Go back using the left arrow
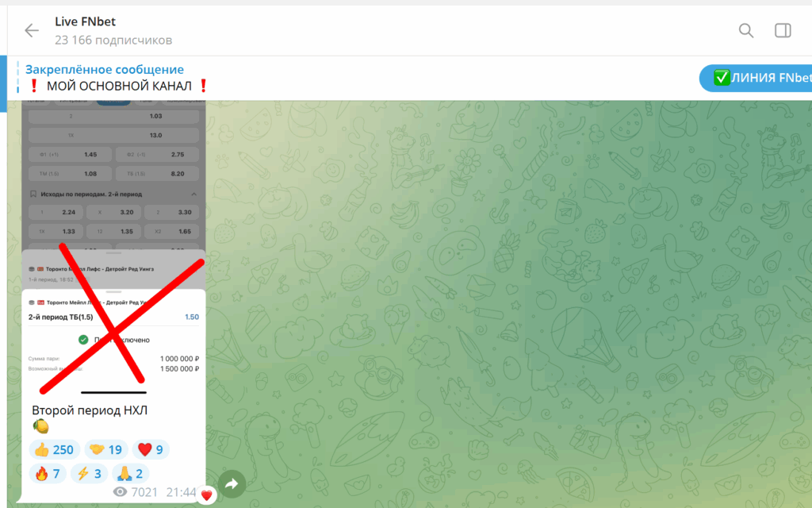Image resolution: width=812 pixels, height=508 pixels. click(x=32, y=31)
